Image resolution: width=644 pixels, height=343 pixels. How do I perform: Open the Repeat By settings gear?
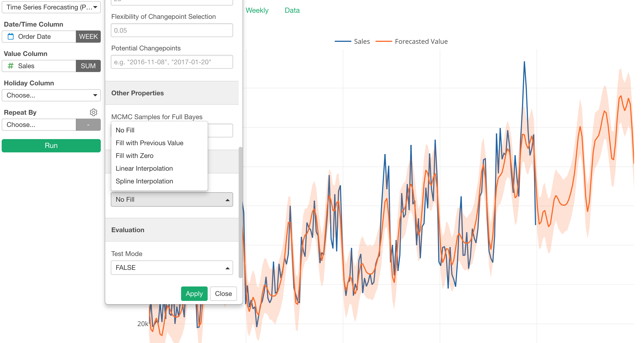tap(94, 112)
